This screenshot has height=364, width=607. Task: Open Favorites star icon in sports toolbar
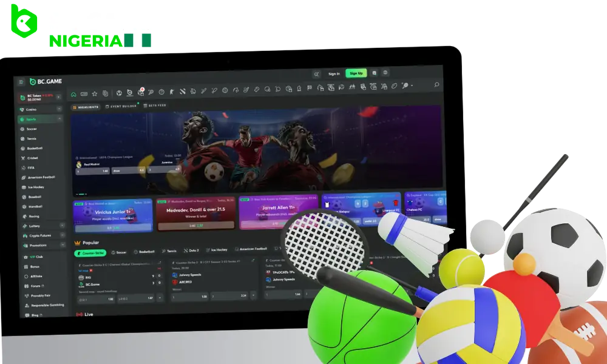pos(94,93)
